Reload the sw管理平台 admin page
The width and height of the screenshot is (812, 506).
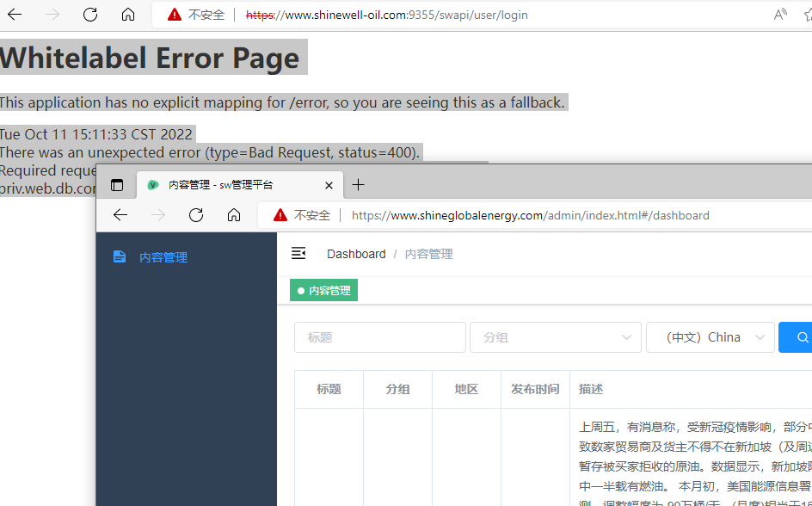coord(196,215)
